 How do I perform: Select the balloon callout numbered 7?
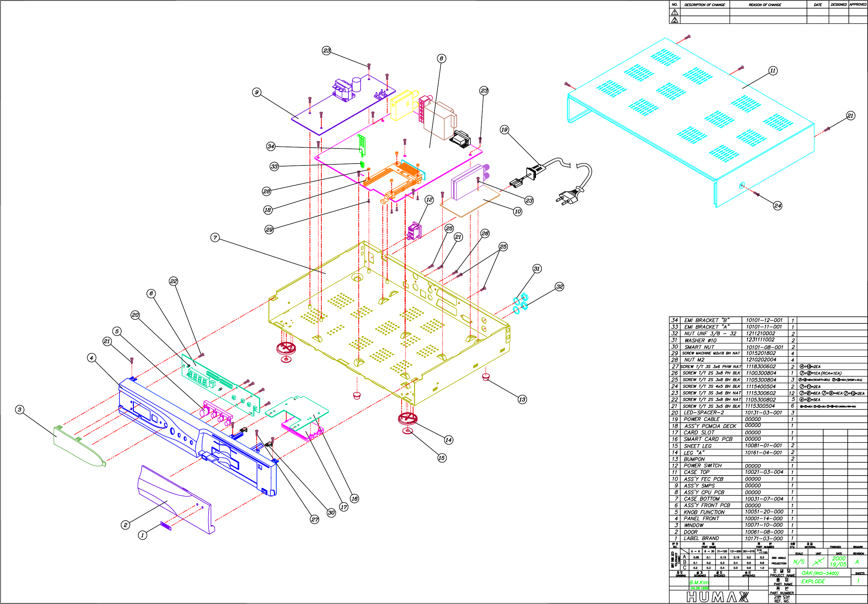[215, 238]
